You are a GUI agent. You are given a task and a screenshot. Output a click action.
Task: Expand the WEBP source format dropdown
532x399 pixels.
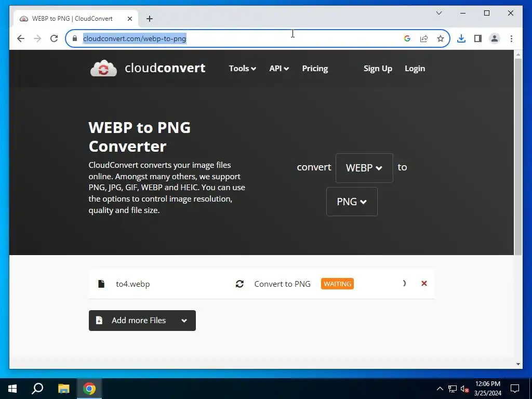[364, 168]
